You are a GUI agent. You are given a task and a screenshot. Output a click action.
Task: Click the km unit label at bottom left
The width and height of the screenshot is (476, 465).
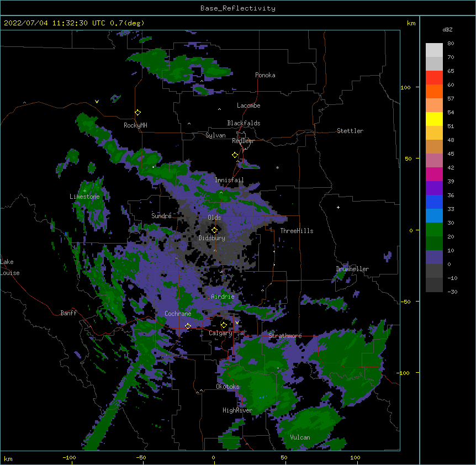tap(8, 459)
